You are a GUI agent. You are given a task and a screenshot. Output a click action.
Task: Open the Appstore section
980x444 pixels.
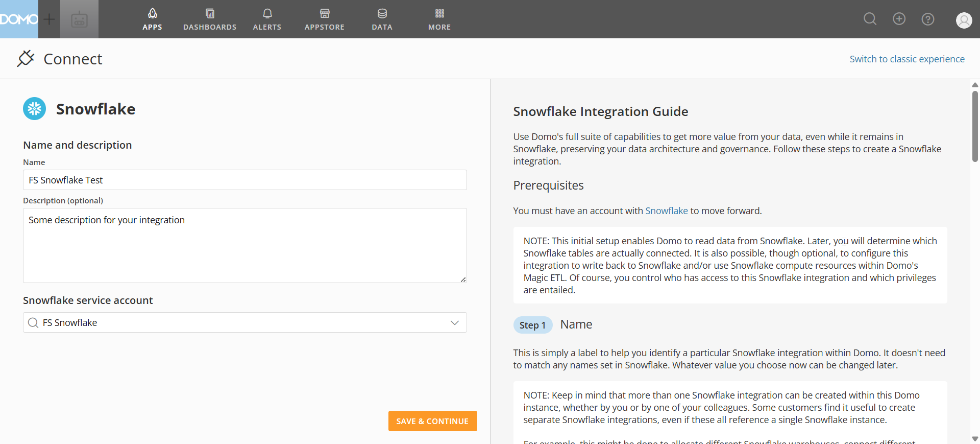point(324,19)
